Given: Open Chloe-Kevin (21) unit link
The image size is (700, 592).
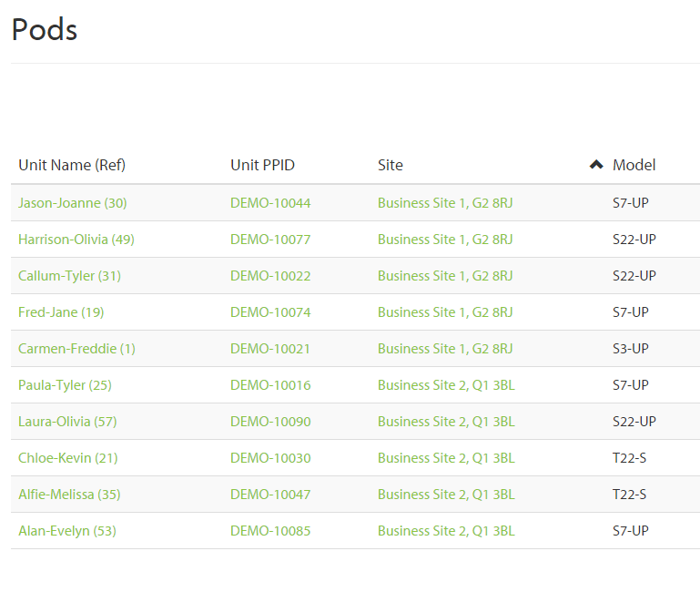Looking at the screenshot, I should pyautogui.click(x=68, y=458).
